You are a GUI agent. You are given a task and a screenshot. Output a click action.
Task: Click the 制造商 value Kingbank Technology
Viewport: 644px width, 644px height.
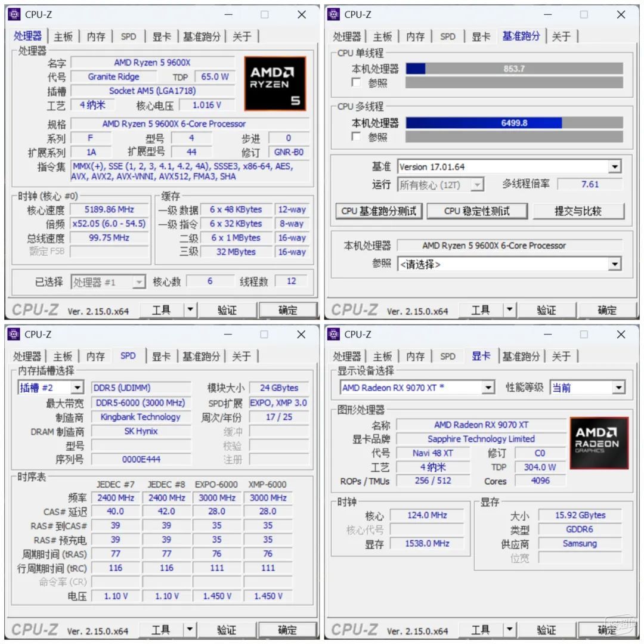click(141, 417)
